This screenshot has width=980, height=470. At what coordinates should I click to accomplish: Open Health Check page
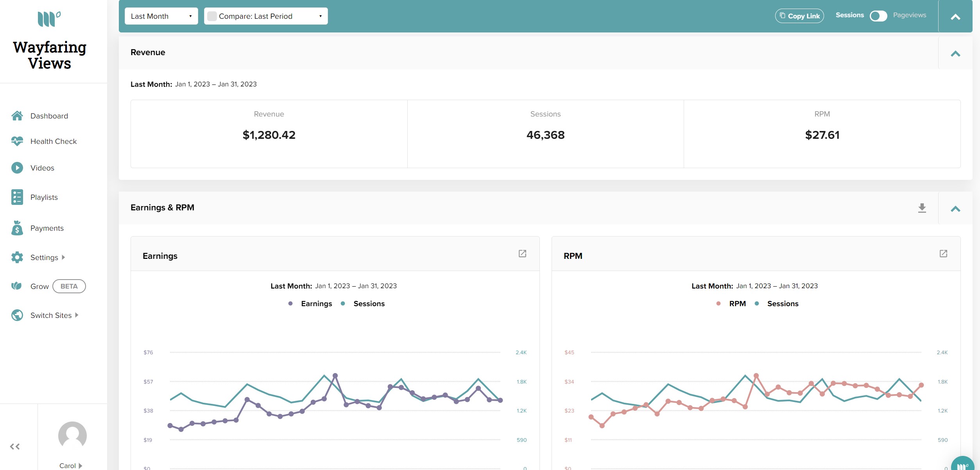click(54, 142)
